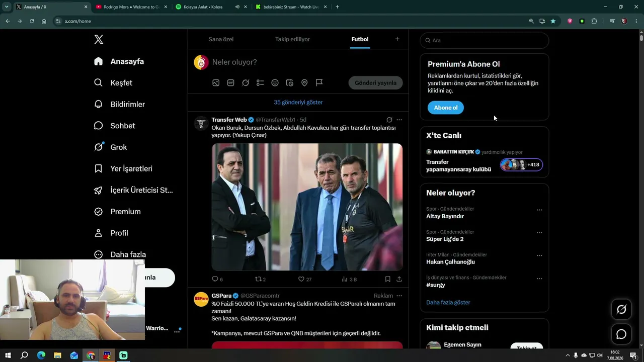This screenshot has height=362, width=644.
Task: Click the install app icon in address bar
Action: [542, 21]
